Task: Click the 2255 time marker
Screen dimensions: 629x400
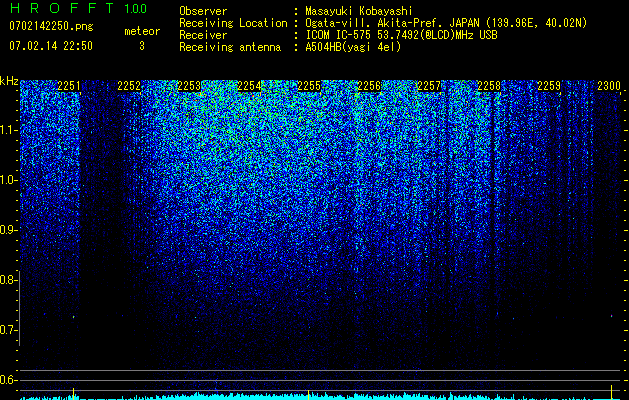Action: click(x=309, y=86)
